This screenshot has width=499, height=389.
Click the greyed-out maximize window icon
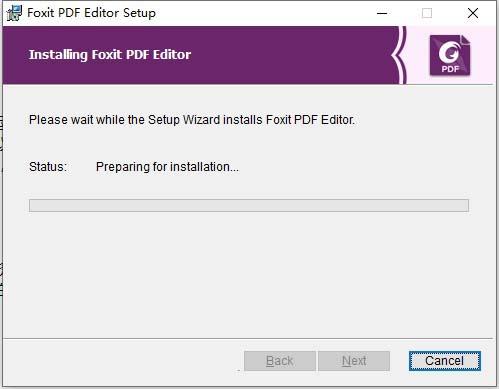427,13
